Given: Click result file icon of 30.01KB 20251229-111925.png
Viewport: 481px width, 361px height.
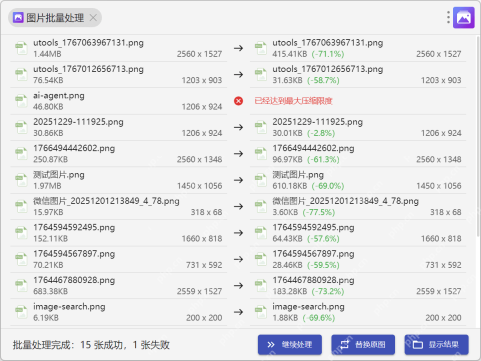Looking at the screenshot, I should click(261, 127).
